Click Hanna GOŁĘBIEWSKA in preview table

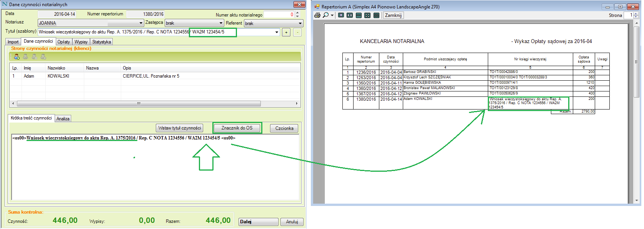(x=422, y=83)
